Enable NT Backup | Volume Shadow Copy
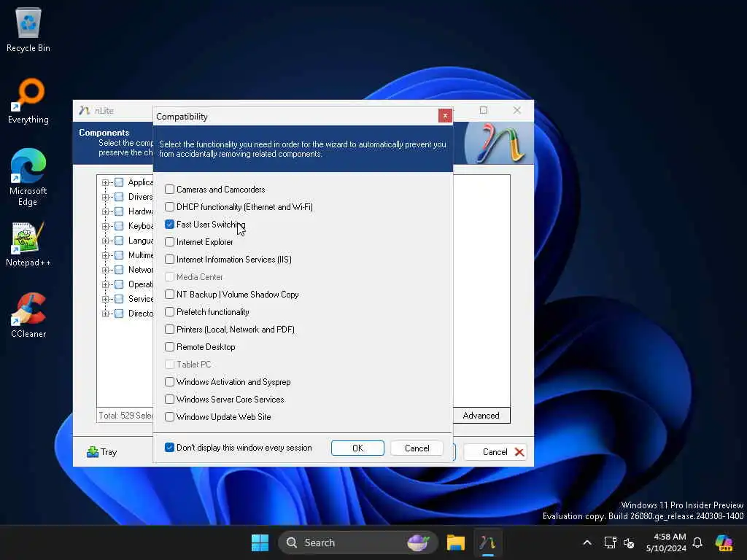Image resolution: width=747 pixels, height=560 pixels. [169, 295]
